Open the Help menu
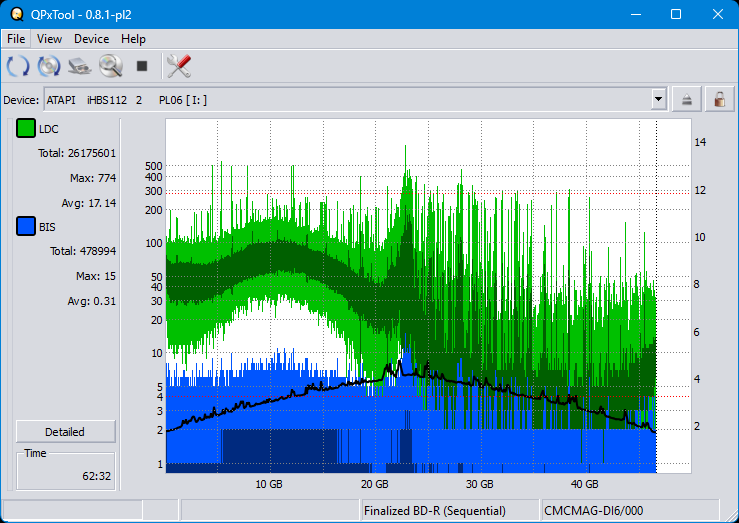Image resolution: width=739 pixels, height=523 pixels. 133,39
